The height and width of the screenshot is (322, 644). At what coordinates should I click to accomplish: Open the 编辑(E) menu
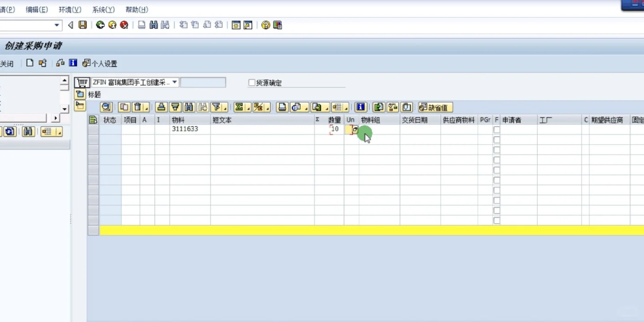tap(37, 9)
